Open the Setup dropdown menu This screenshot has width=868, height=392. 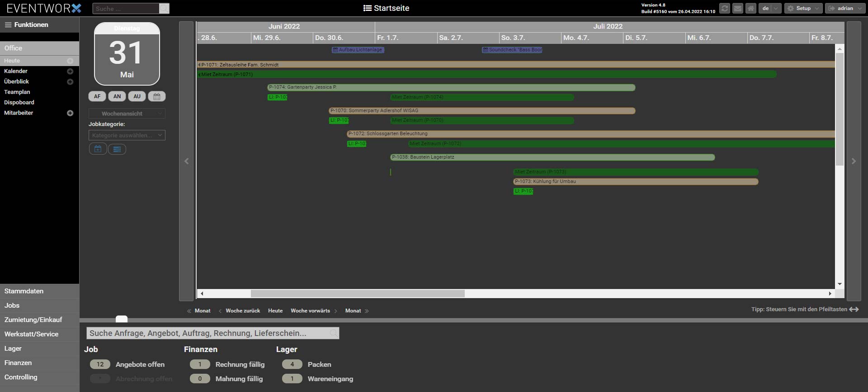tap(803, 9)
